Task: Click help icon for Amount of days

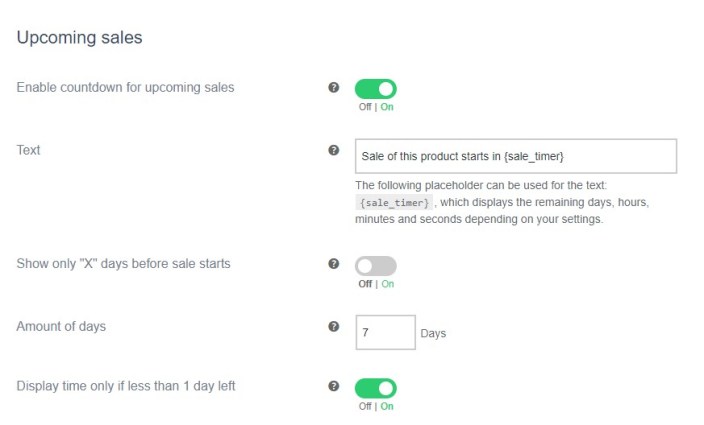Action: click(x=334, y=326)
